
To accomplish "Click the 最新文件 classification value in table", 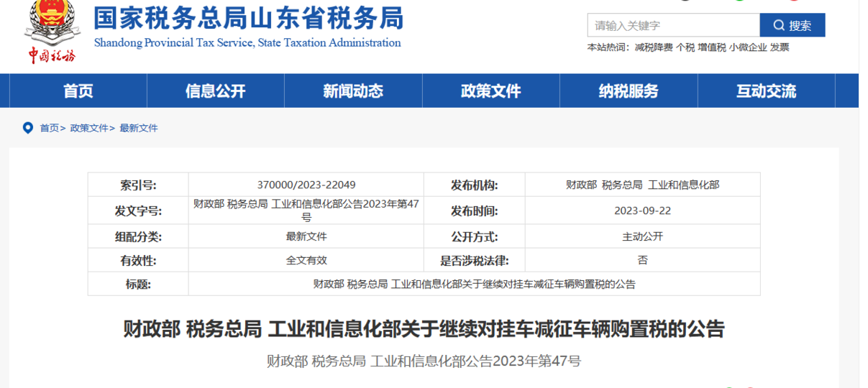I will (306, 236).
